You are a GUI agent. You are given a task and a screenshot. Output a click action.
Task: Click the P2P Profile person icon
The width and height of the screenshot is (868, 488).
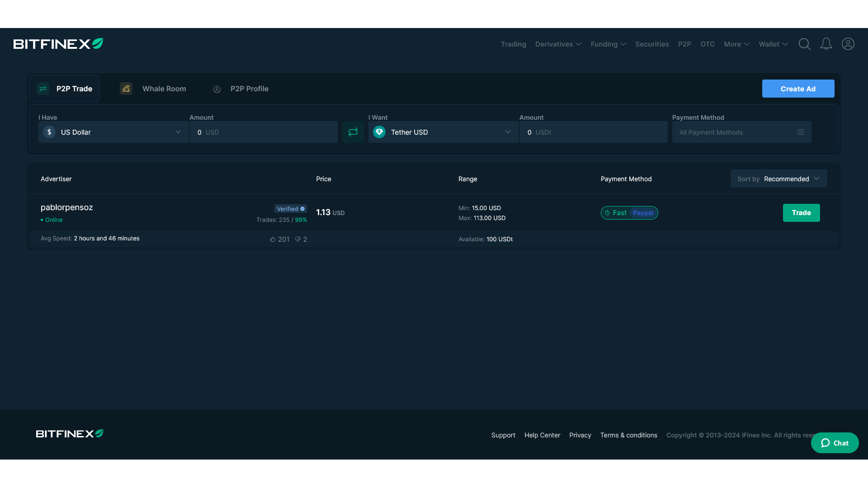coord(217,89)
